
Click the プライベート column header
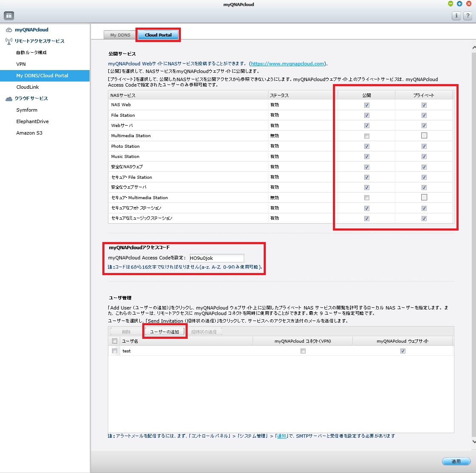point(424,96)
